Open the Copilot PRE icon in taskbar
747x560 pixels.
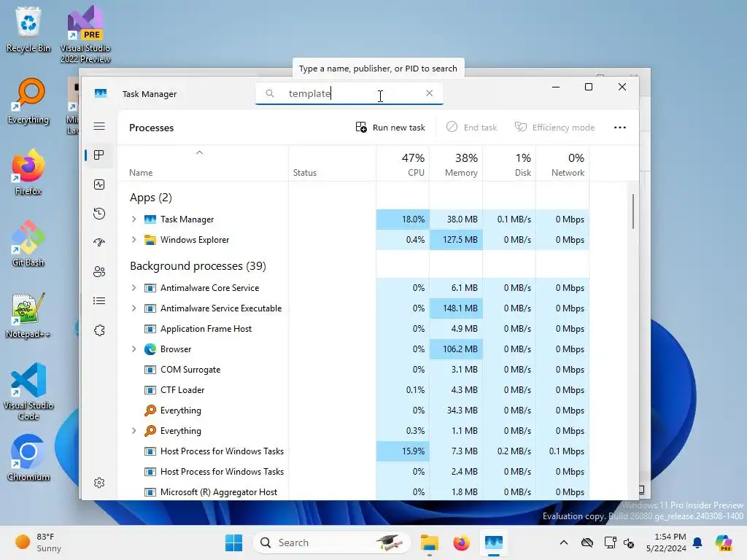724,542
